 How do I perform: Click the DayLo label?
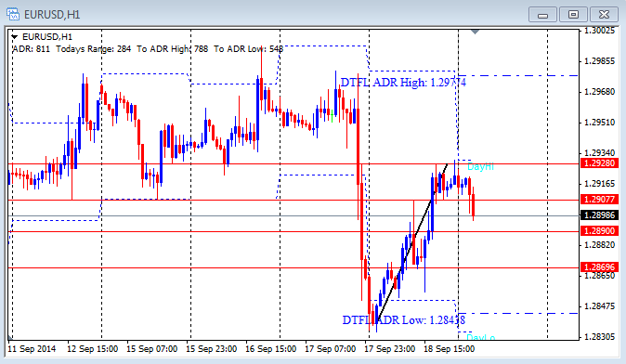pos(481,338)
